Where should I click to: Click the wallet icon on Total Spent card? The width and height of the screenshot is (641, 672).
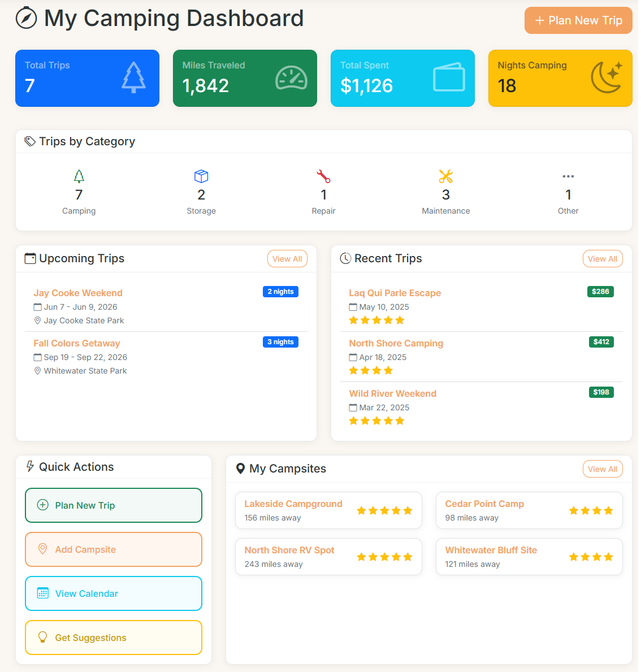click(x=449, y=78)
